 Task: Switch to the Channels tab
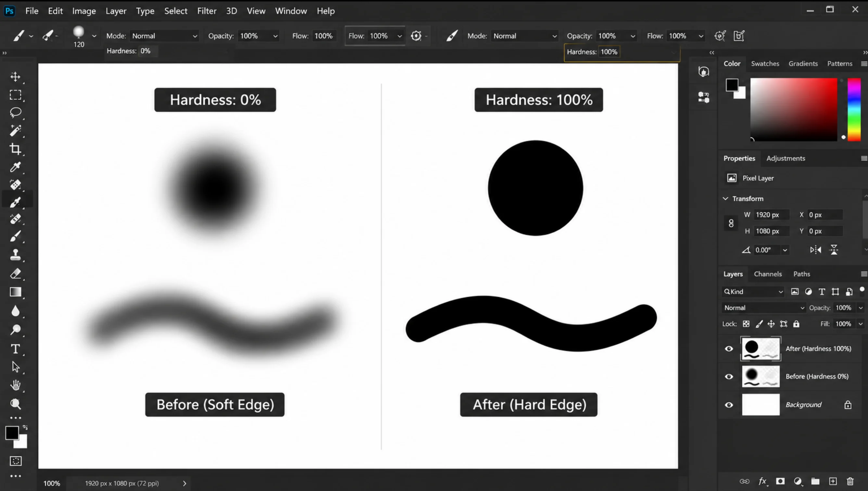click(768, 274)
